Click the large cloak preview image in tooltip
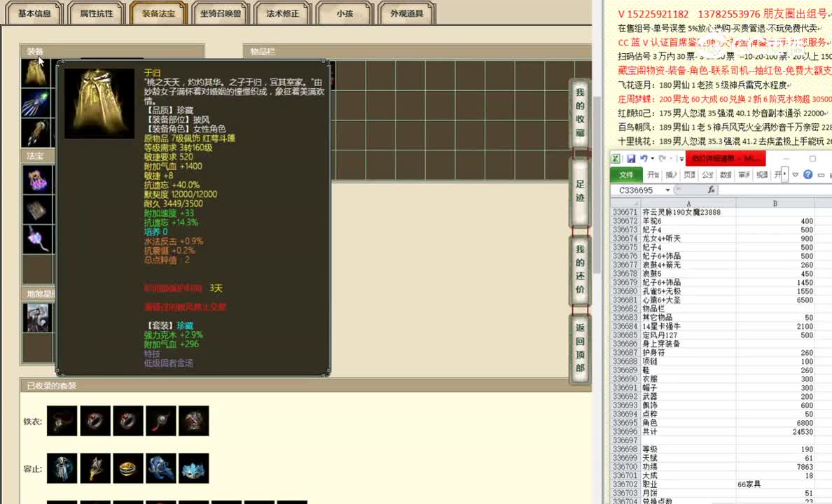832x504 pixels. pyautogui.click(x=99, y=104)
